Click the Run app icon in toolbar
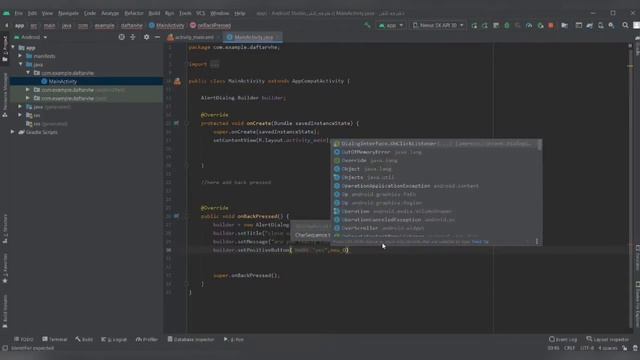The height and width of the screenshot is (360, 640). (x=474, y=25)
